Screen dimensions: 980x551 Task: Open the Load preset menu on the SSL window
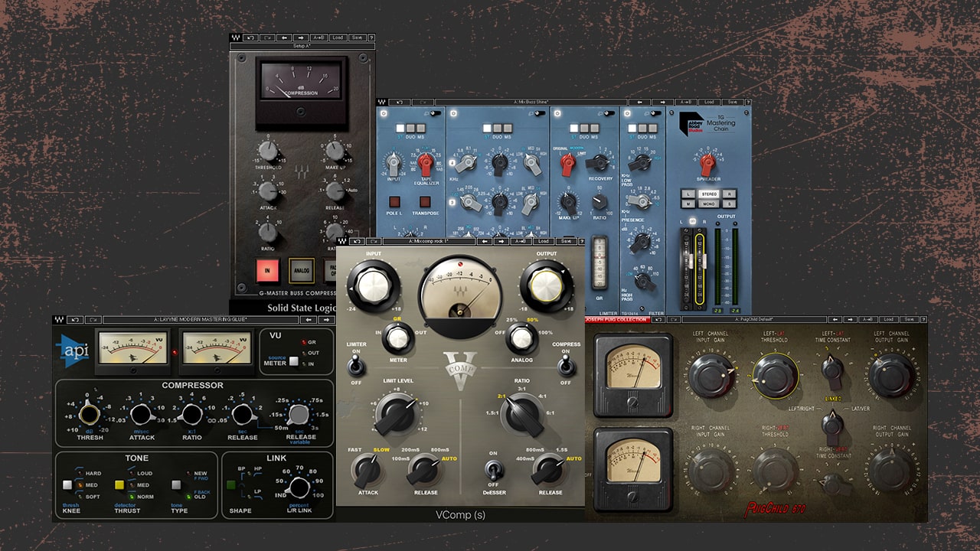338,37
